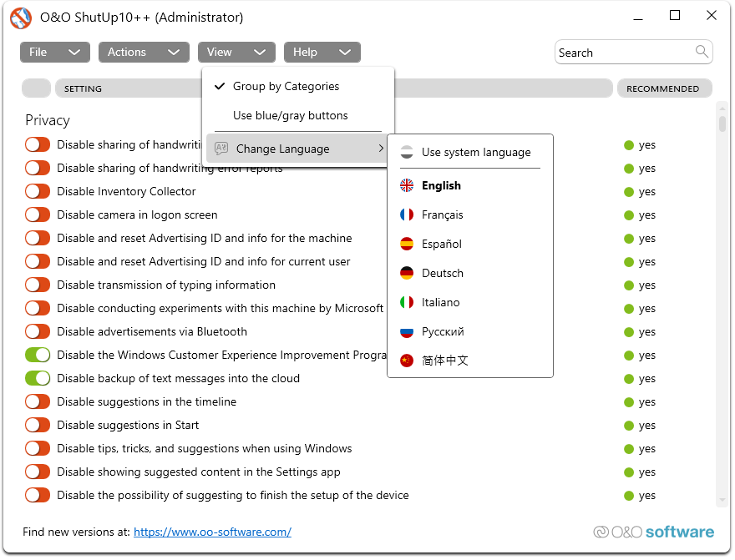Select Use blue/gray buttons option
Viewport: 735px width, 560px height.
click(290, 116)
